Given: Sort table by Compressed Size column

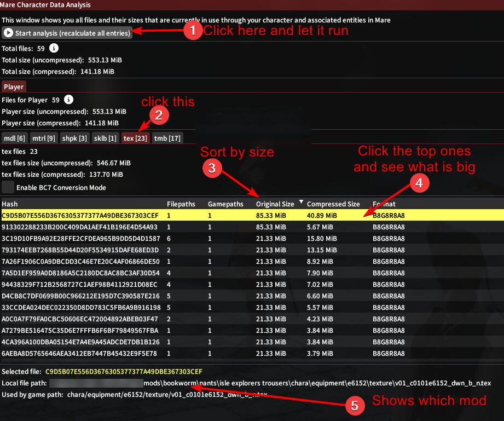Looking at the screenshot, I should pos(333,204).
